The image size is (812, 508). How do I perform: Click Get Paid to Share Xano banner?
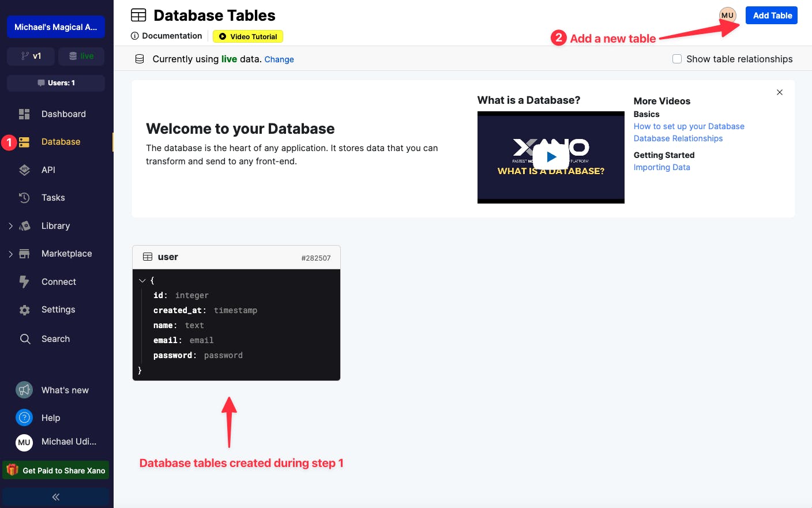(56, 470)
